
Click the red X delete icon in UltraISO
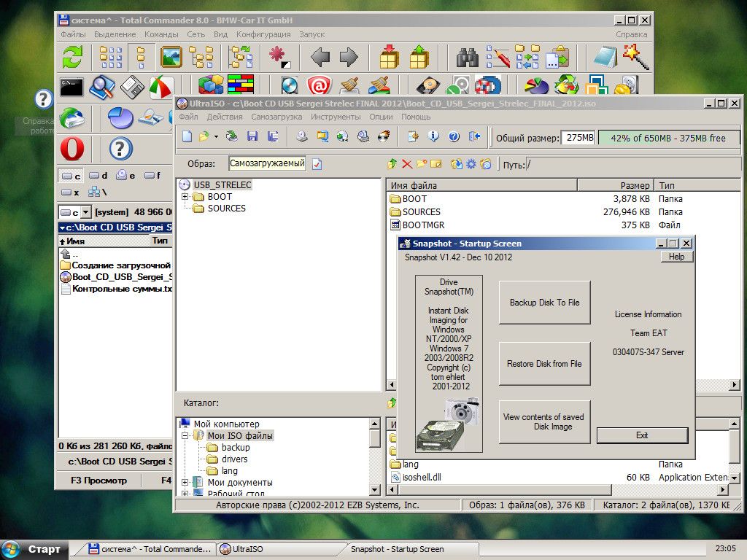(x=407, y=164)
